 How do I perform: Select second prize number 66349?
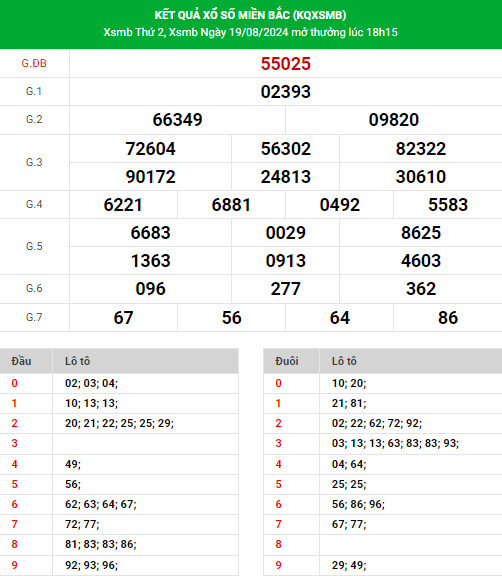[x=177, y=119]
